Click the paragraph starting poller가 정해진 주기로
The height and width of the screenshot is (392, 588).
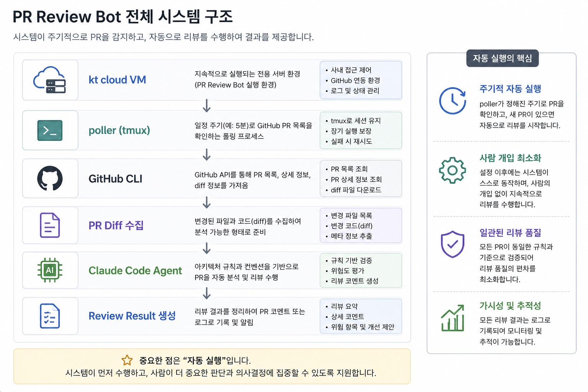[522, 114]
